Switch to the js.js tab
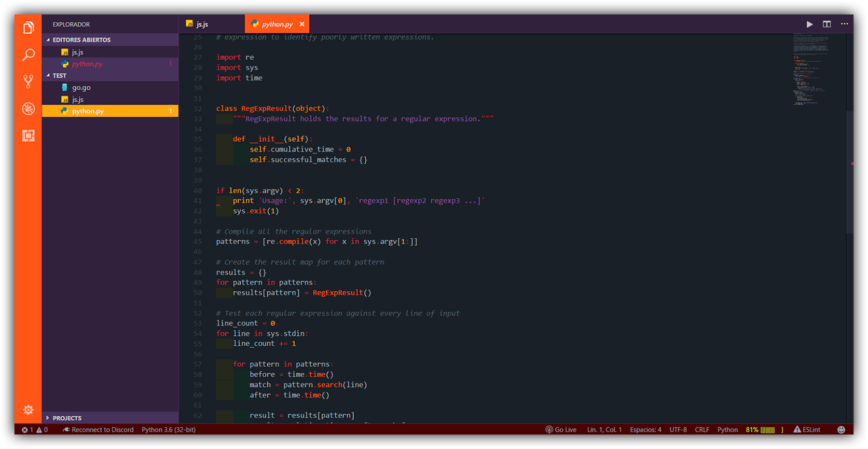Viewport: 868px width, 449px height. click(x=211, y=24)
